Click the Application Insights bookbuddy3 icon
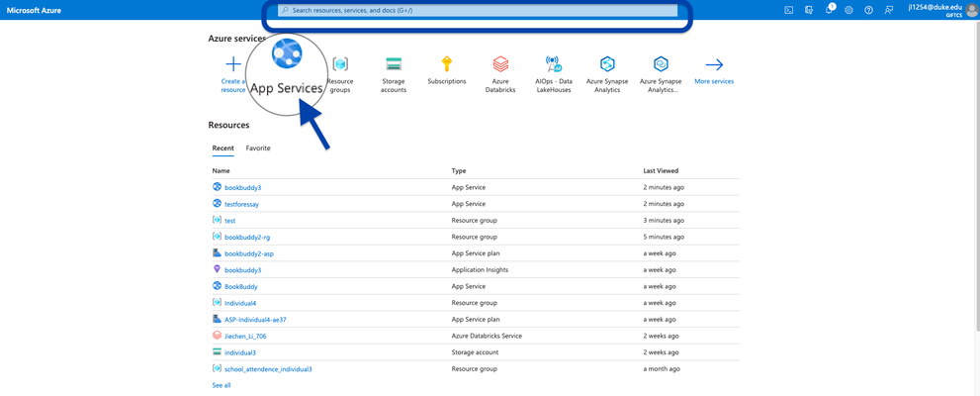This screenshot has width=980, height=396. (217, 269)
